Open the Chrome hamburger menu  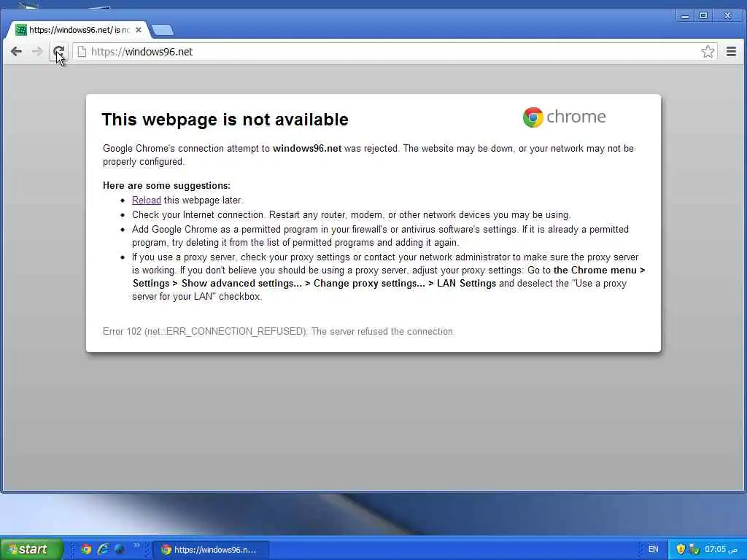[x=731, y=52]
